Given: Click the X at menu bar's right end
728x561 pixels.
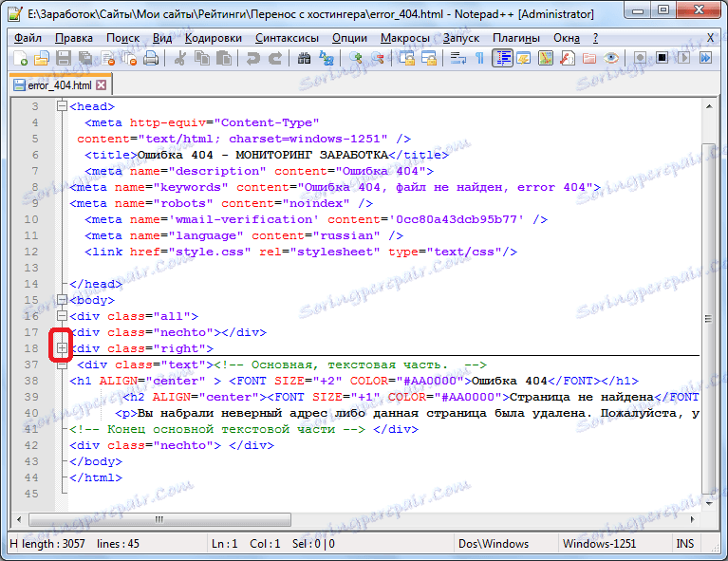Looking at the screenshot, I should point(710,38).
